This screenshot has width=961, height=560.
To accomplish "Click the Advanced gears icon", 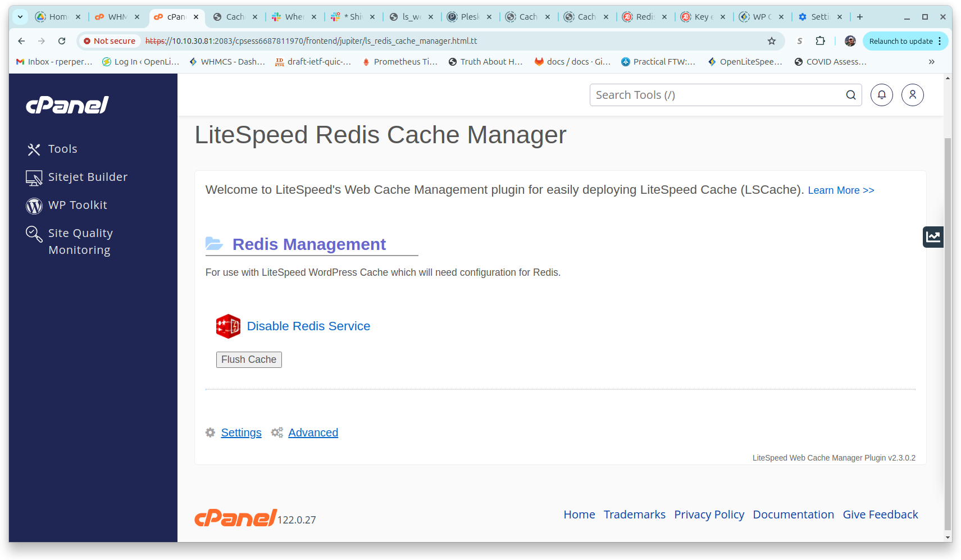I will (276, 432).
